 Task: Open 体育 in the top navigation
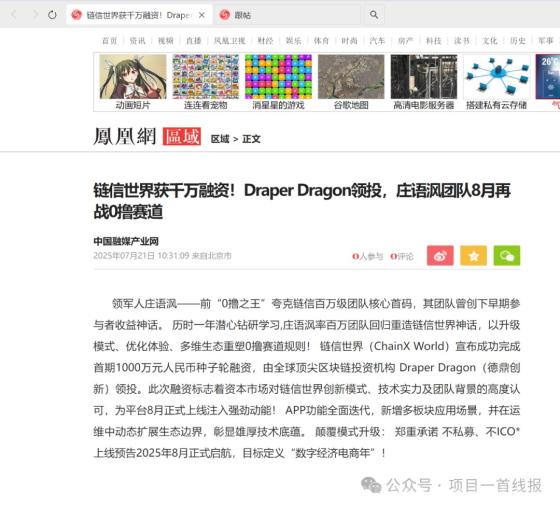point(321,41)
